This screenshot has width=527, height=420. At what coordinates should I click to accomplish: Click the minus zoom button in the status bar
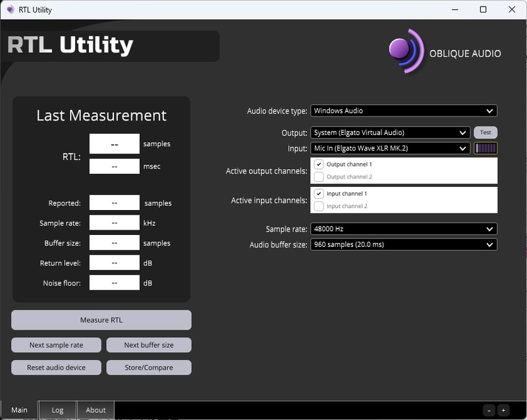488,409
